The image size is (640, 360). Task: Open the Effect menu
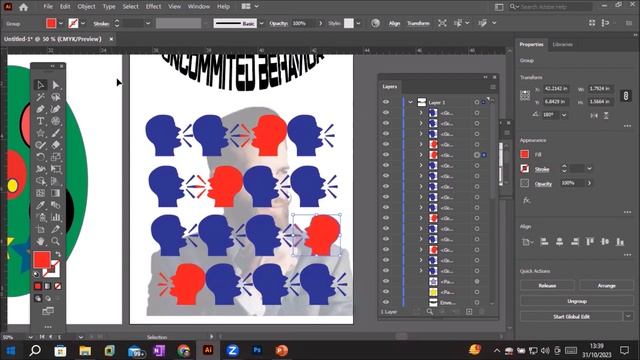point(153,7)
